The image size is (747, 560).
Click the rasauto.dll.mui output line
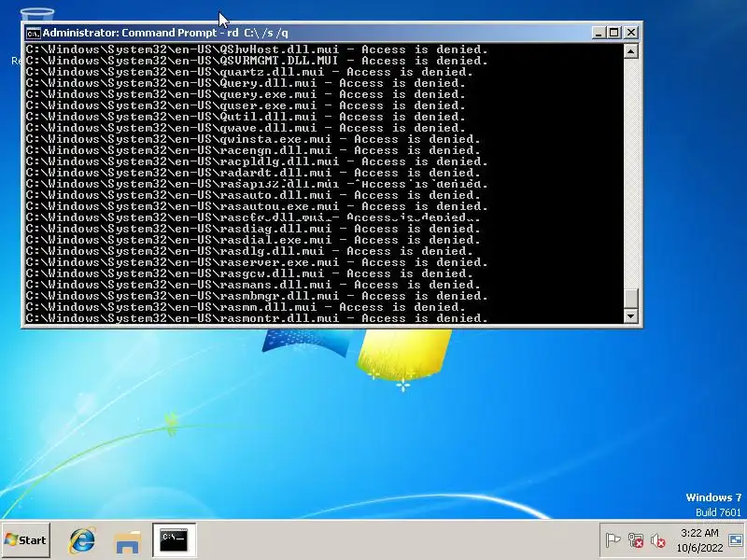[253, 195]
